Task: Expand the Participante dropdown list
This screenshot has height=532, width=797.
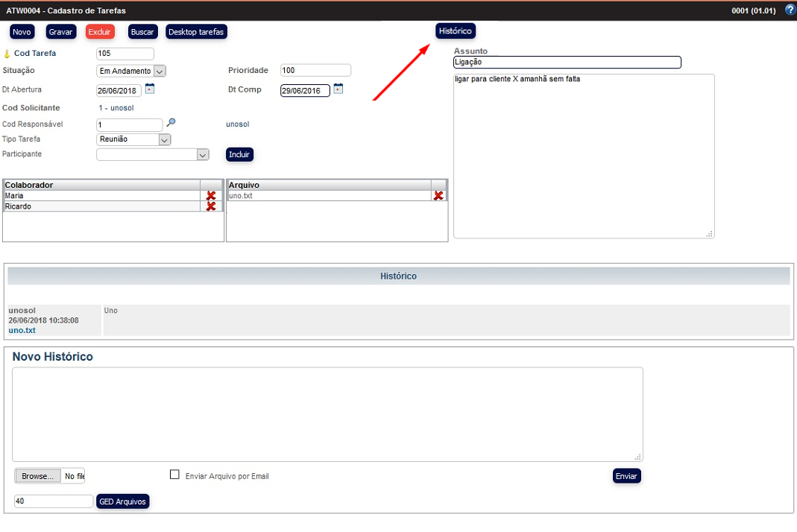Action: [x=202, y=155]
